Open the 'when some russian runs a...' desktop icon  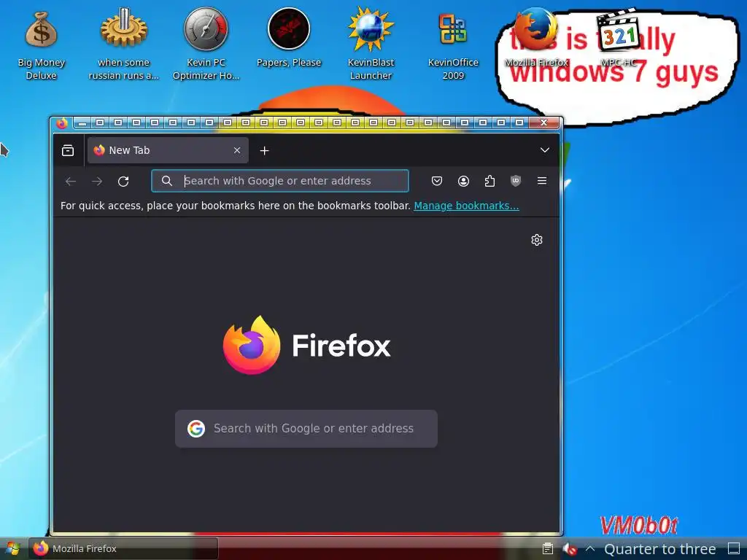(123, 44)
